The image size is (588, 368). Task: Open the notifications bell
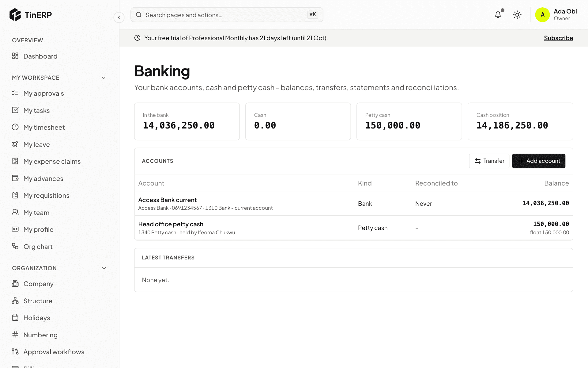click(498, 14)
